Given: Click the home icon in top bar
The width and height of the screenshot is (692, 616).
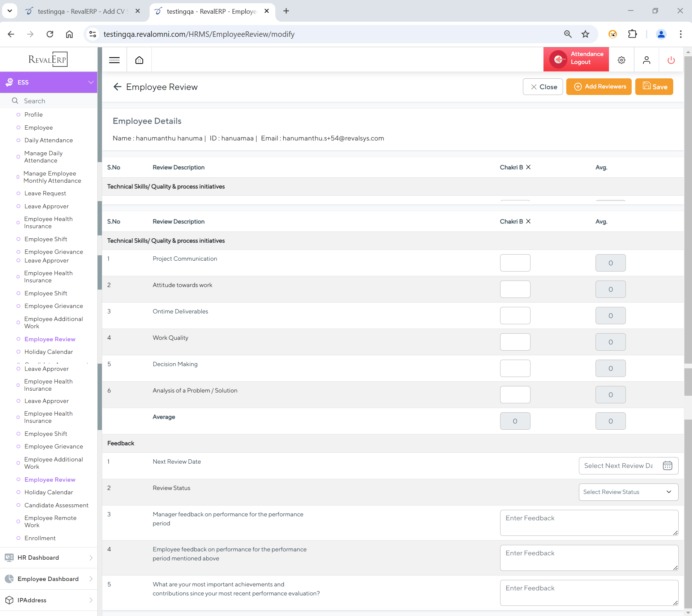Looking at the screenshot, I should [x=139, y=60].
